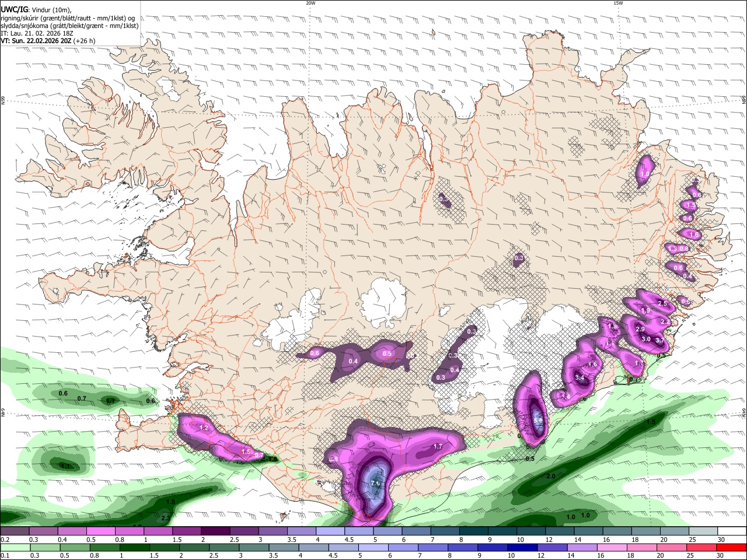747x560 pixels.
Task: Pick the pale green 0.1 swatch in the rain legend
Action: coord(15,548)
